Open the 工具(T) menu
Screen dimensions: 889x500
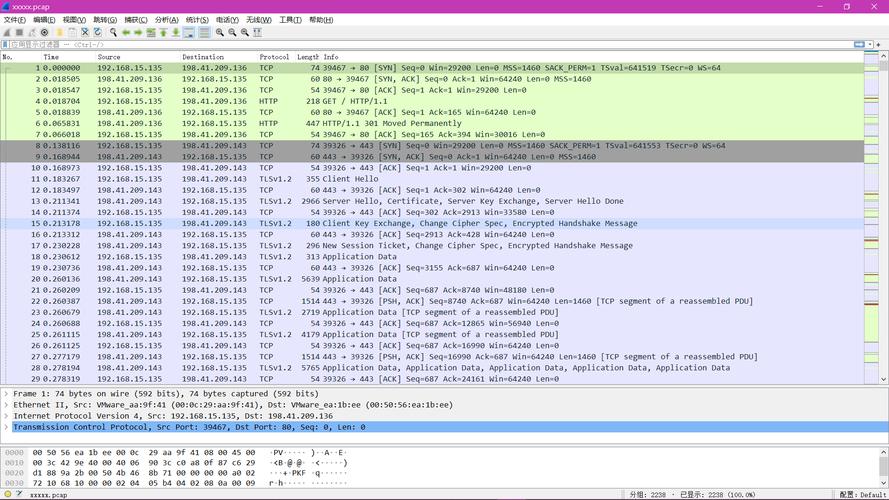[x=290, y=20]
